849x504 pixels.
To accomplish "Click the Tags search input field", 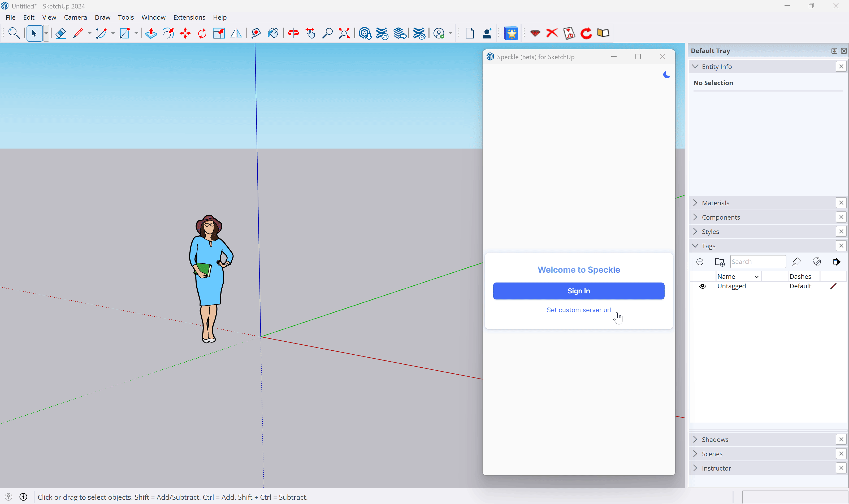I will pyautogui.click(x=757, y=261).
